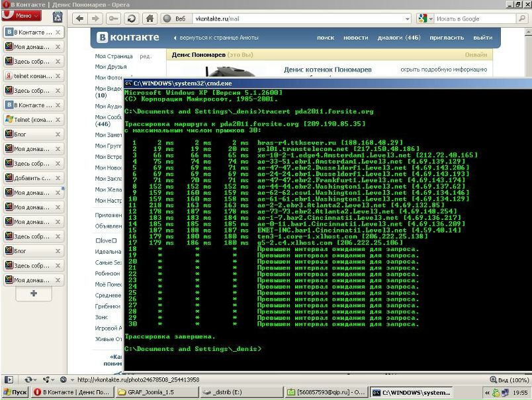The height and width of the screenshot is (400, 532).
Task: Go to the home page icon
Action: tap(148, 19)
